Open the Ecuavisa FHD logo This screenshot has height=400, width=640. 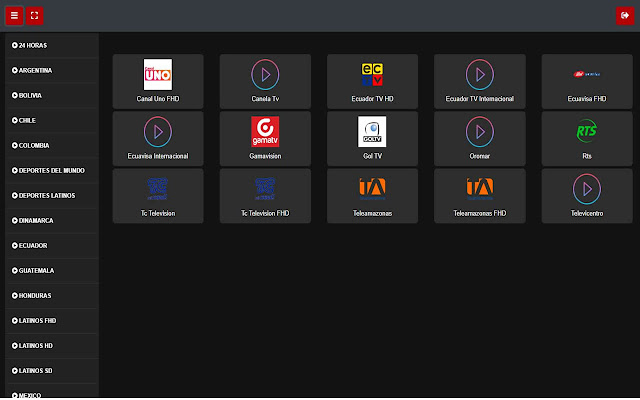587,74
